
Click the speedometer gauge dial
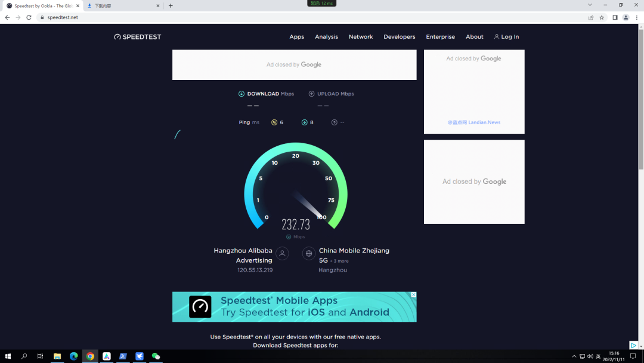point(296,186)
